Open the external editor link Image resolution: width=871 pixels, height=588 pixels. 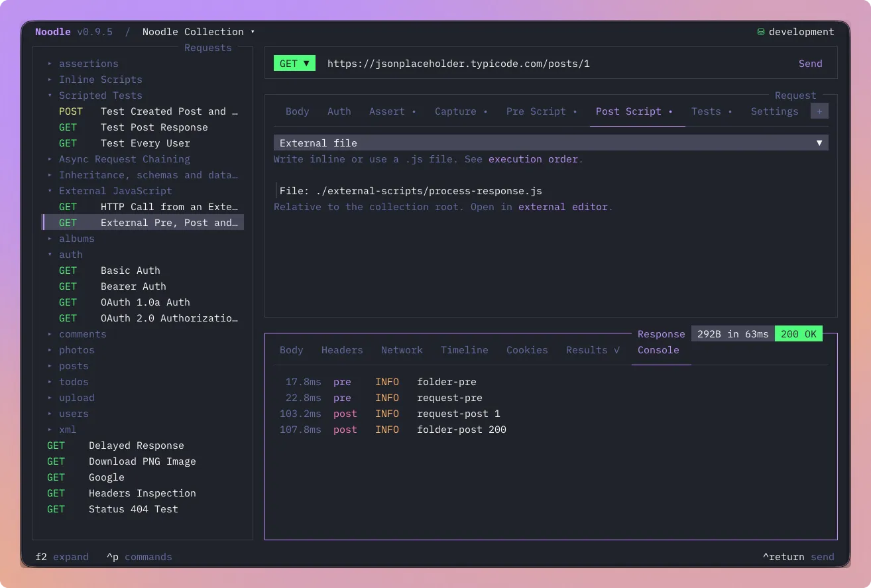pos(563,207)
